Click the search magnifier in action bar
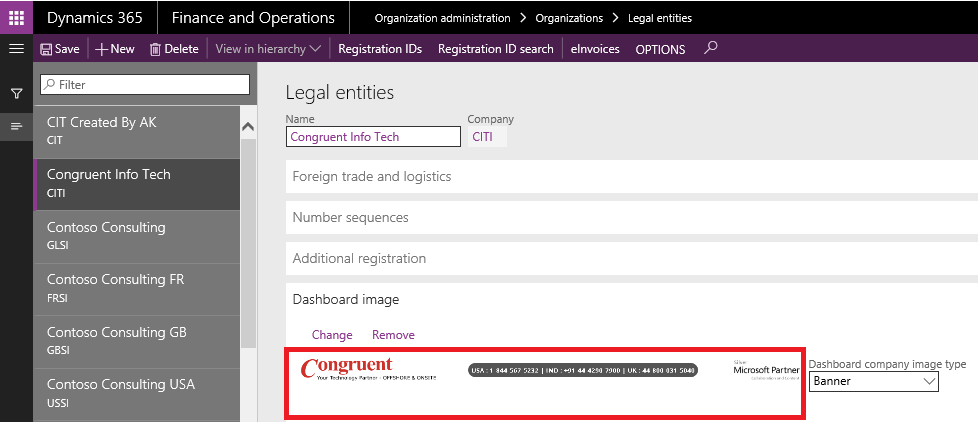This screenshot has width=978, height=422. [710, 48]
